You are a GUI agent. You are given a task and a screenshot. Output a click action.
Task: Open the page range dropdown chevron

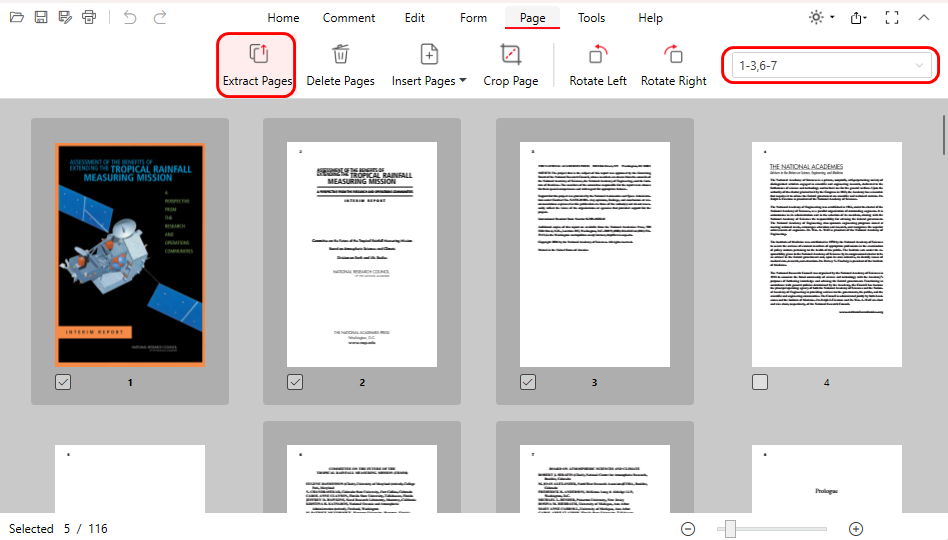point(919,65)
